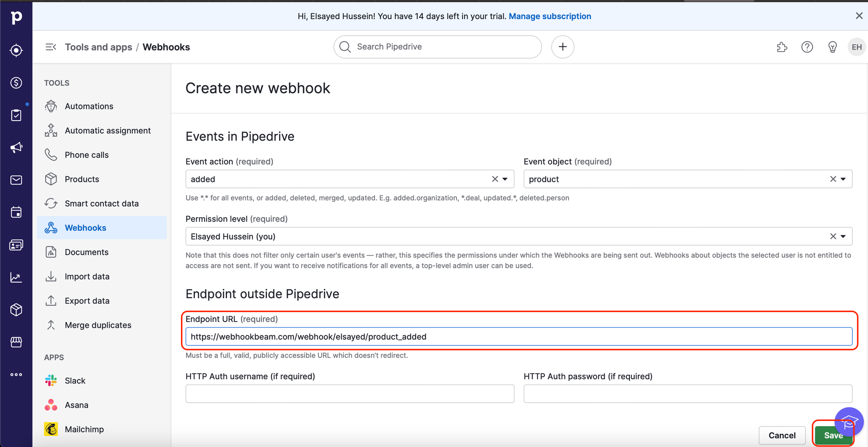Open the Insights chart icon in left rail
The image size is (868, 447).
pos(16,277)
